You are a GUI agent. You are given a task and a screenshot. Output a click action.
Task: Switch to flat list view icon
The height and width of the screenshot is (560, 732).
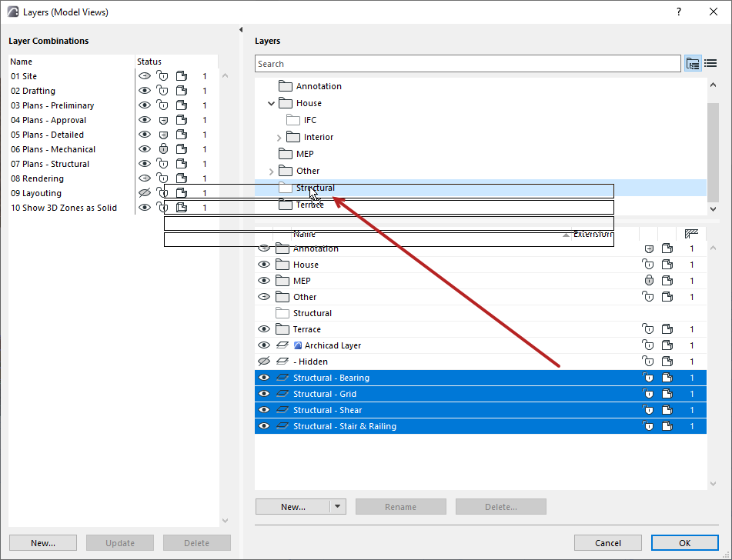(710, 64)
